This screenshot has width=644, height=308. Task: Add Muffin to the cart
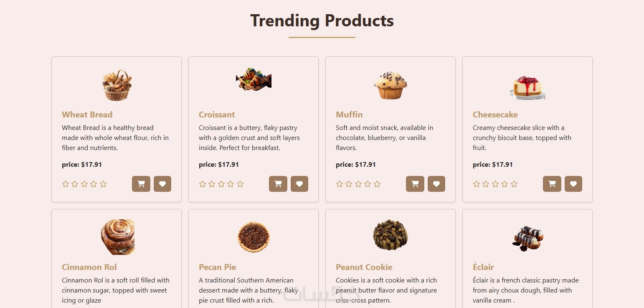coord(415,184)
